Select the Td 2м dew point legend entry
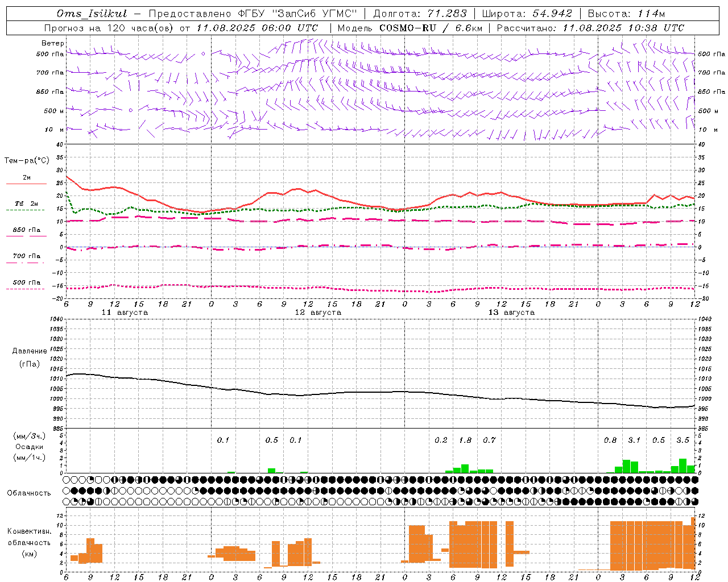This screenshot has height=582, width=728. (27, 203)
